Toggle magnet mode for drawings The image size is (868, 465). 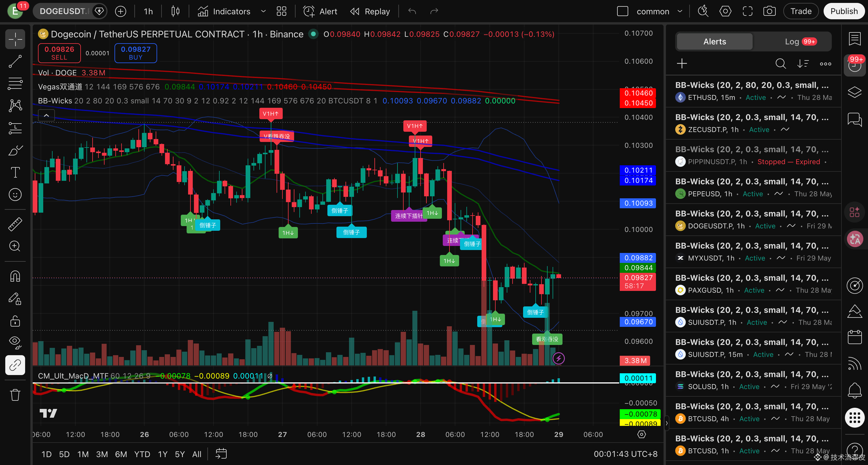pyautogui.click(x=15, y=276)
